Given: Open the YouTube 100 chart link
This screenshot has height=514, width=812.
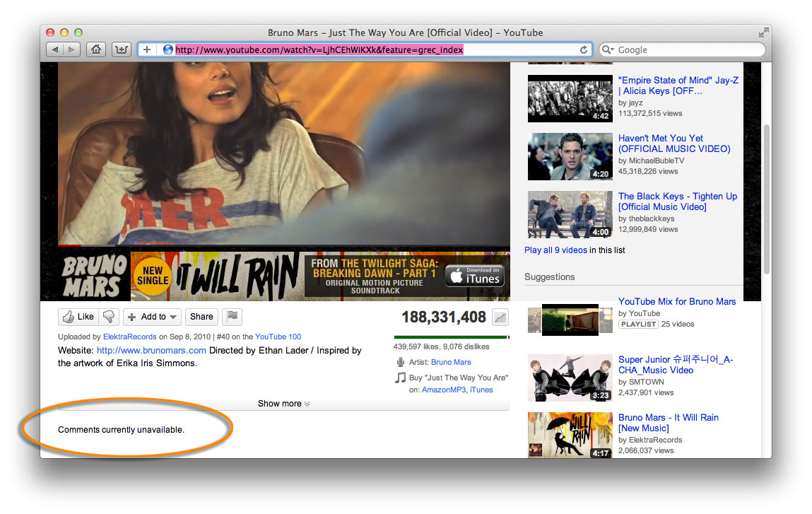Looking at the screenshot, I should pos(278,337).
